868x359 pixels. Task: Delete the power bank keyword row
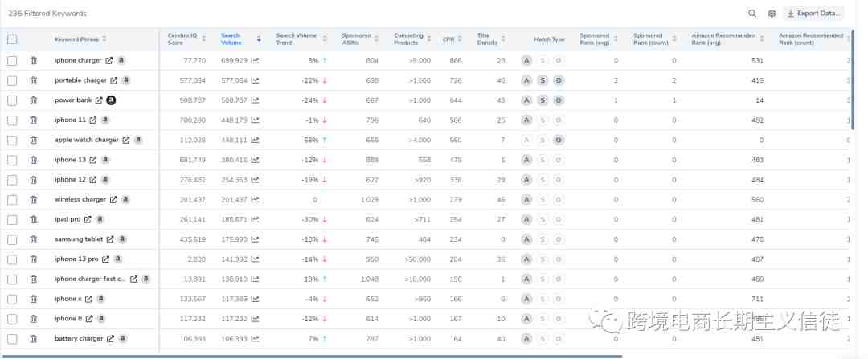[x=33, y=100]
